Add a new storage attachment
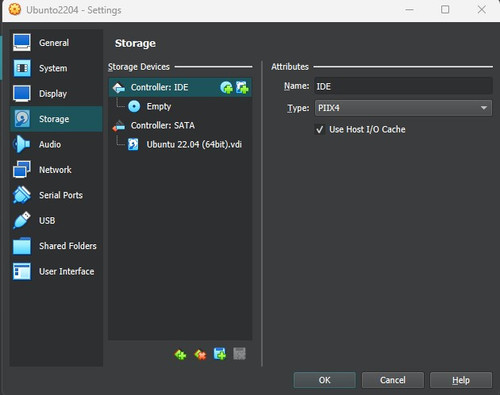 (220, 354)
